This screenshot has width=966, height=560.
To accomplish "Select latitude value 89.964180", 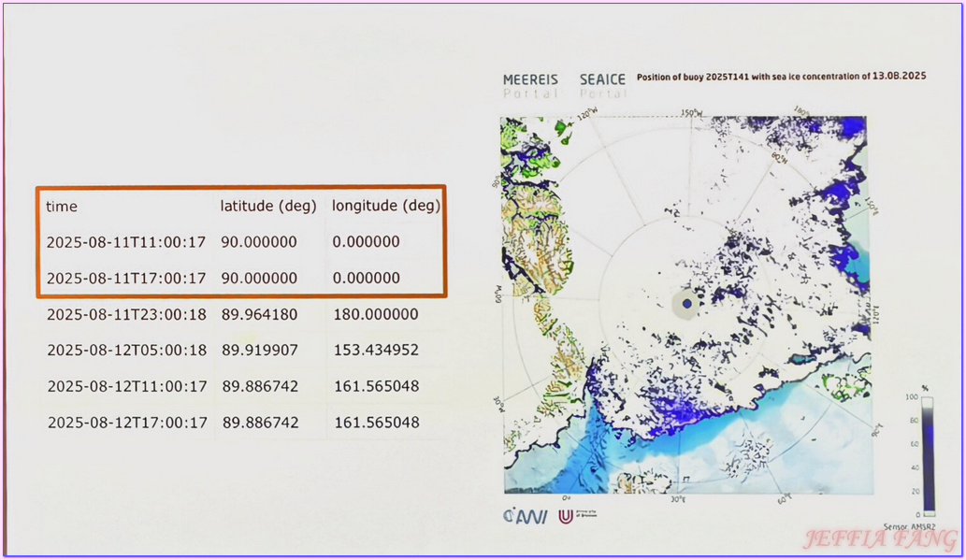I will click(259, 315).
